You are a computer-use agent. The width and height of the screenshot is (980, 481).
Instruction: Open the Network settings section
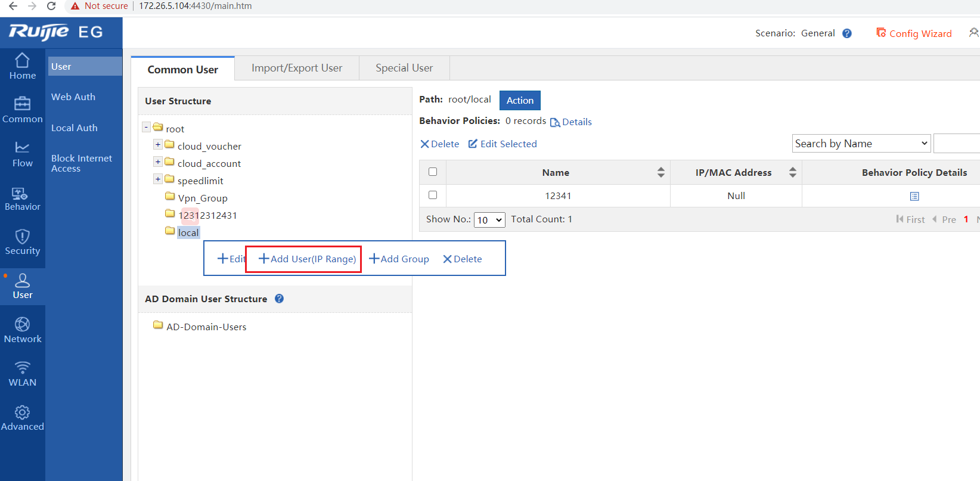pos(22,330)
